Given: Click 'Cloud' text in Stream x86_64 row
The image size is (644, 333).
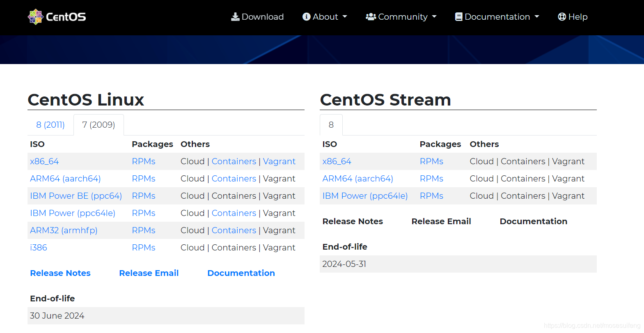Looking at the screenshot, I should pos(482,161).
